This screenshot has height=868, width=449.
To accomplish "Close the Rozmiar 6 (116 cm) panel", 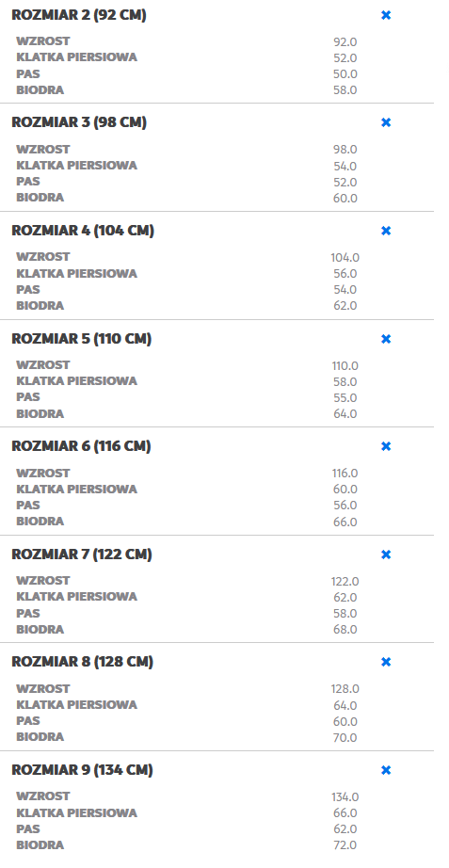I will pos(386,446).
